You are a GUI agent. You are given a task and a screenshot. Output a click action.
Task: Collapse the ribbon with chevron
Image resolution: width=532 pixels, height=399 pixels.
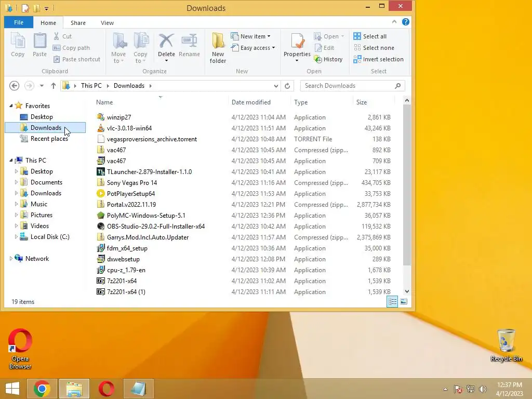[x=394, y=22]
